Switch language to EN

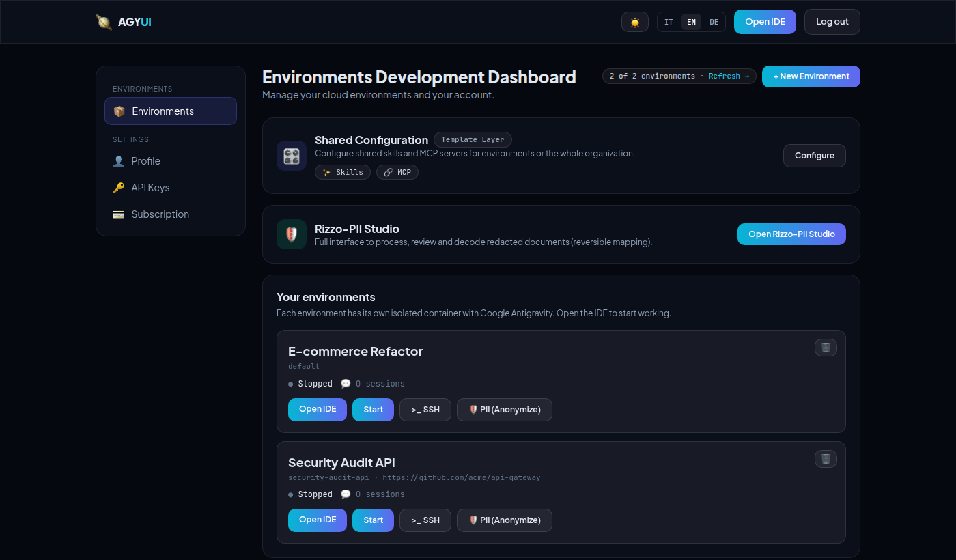692,22
